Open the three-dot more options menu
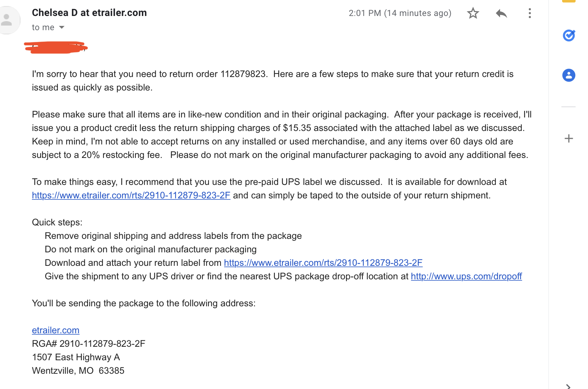Image resolution: width=588 pixels, height=389 pixels. [529, 13]
